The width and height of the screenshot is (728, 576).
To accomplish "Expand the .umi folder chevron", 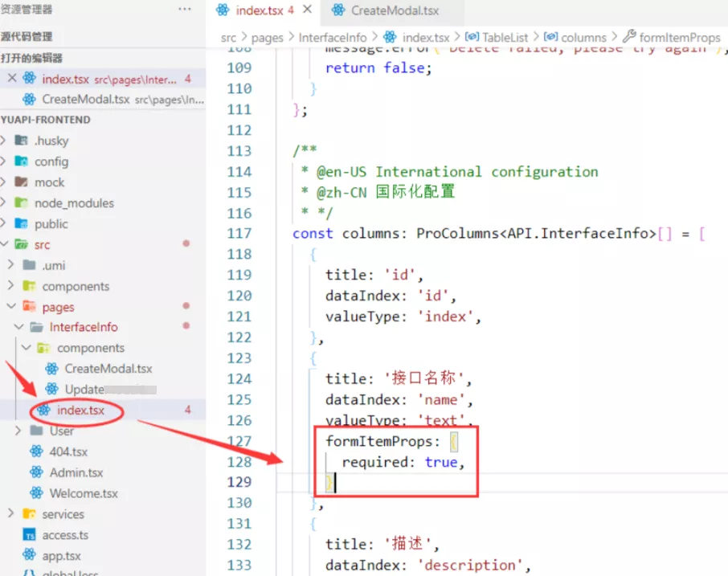I will click(x=11, y=265).
